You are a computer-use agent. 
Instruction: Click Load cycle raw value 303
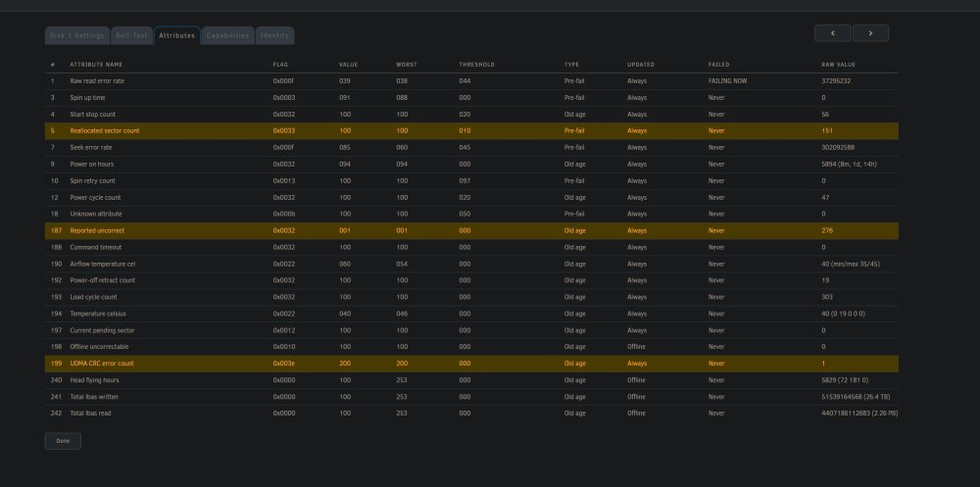pos(827,297)
